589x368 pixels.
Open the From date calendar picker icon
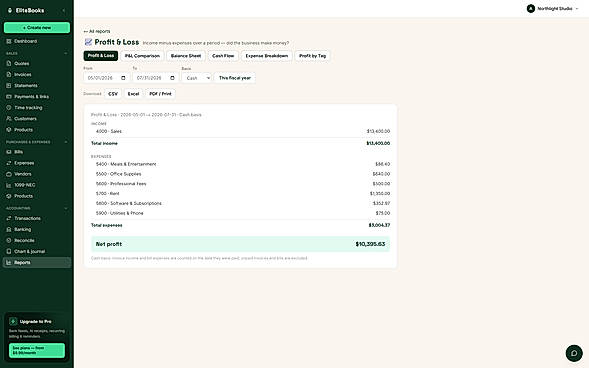123,78
